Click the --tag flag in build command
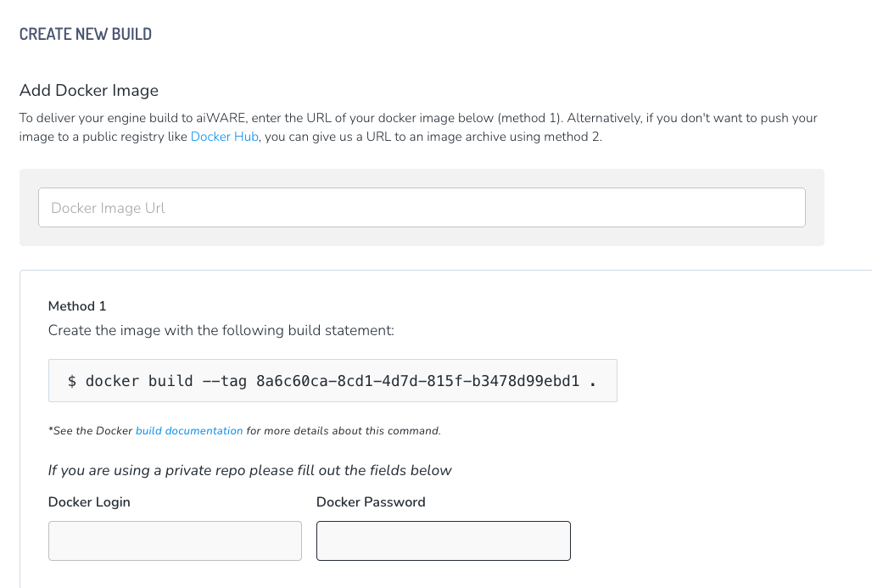Image resolution: width=872 pixels, height=588 pixels. pos(224,381)
